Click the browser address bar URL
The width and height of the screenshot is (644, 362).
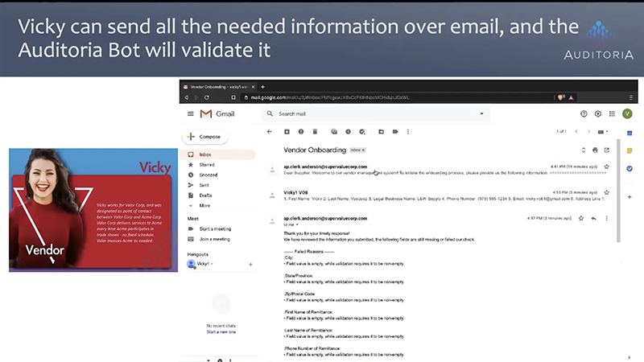tap(330, 97)
